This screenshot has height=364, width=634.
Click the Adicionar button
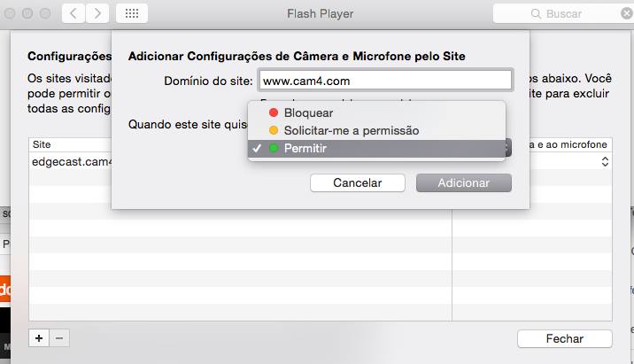[464, 182]
